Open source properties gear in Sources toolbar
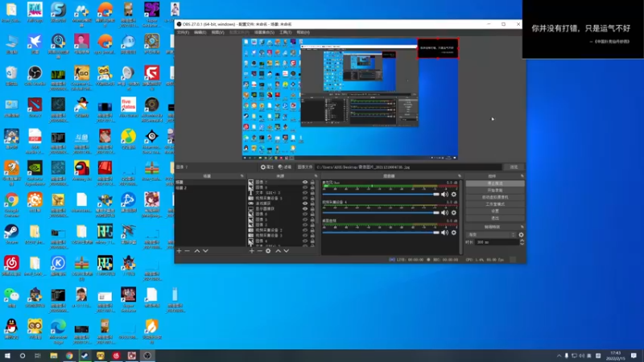Image resolution: width=644 pixels, height=362 pixels. tap(268, 251)
